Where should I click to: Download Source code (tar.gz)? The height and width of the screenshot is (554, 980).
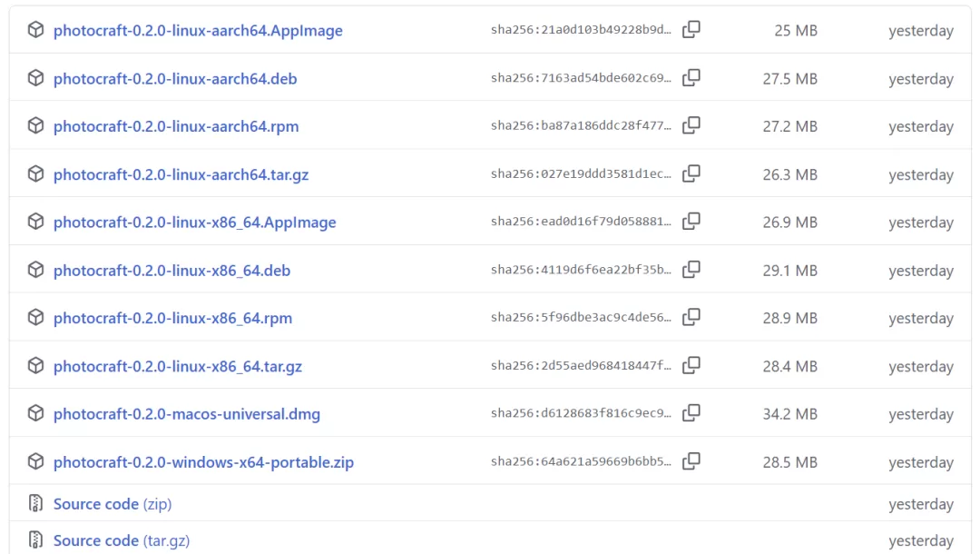point(122,540)
